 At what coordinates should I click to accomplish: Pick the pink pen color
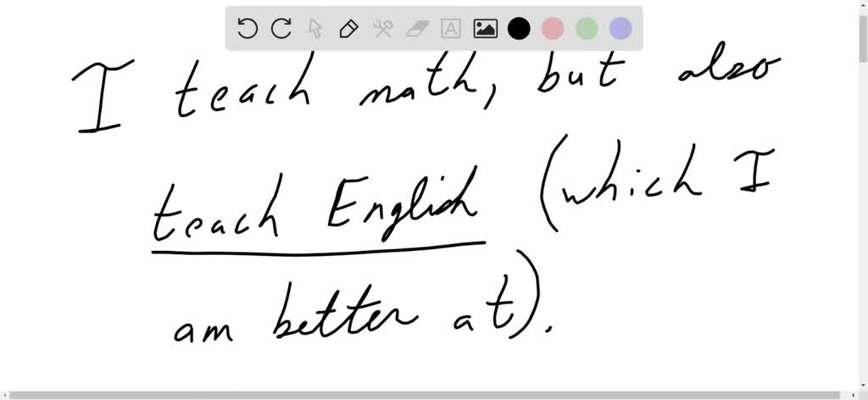click(x=553, y=28)
